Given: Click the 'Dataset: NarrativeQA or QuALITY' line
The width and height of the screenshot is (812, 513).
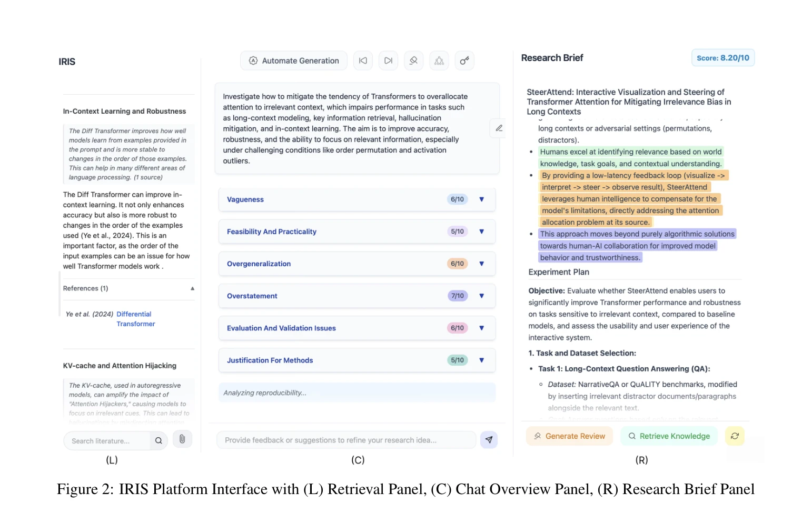Looking at the screenshot, I should pyautogui.click(x=642, y=396).
